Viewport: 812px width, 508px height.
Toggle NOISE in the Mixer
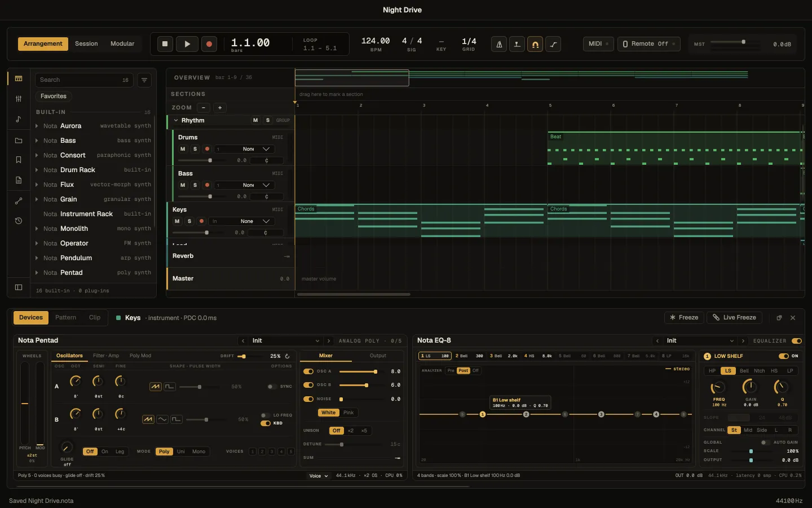[308, 399]
